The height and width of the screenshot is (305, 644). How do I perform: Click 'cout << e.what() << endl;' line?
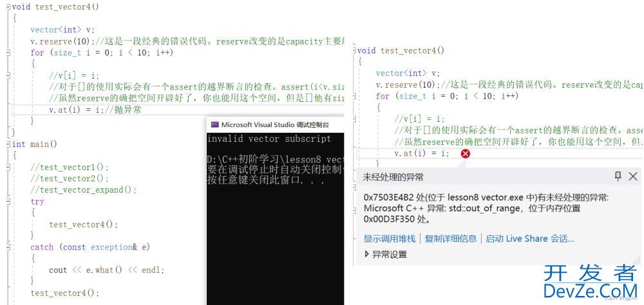pos(107,270)
